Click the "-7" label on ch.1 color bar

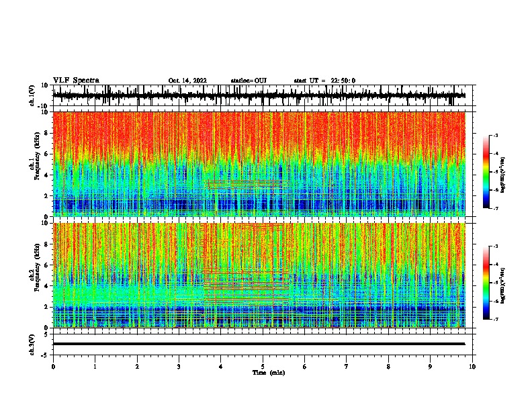click(496, 208)
